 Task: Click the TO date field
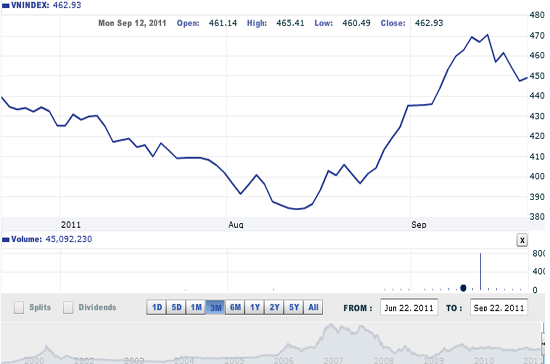tap(499, 308)
